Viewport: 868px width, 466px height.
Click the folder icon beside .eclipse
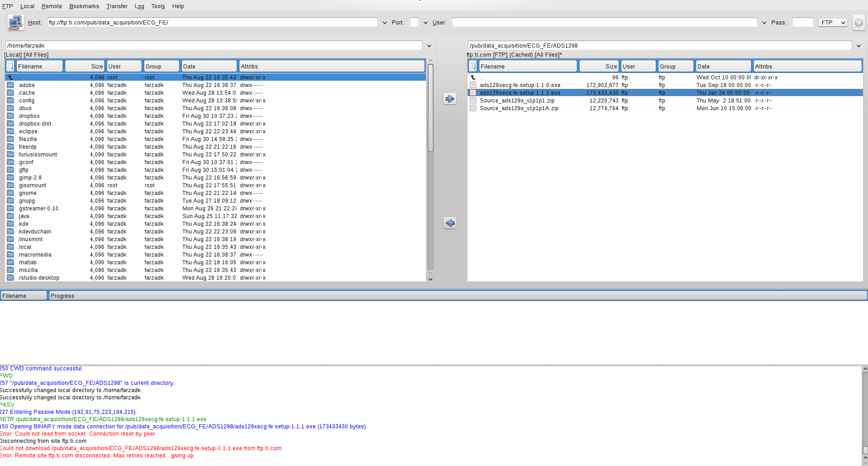[x=10, y=131]
